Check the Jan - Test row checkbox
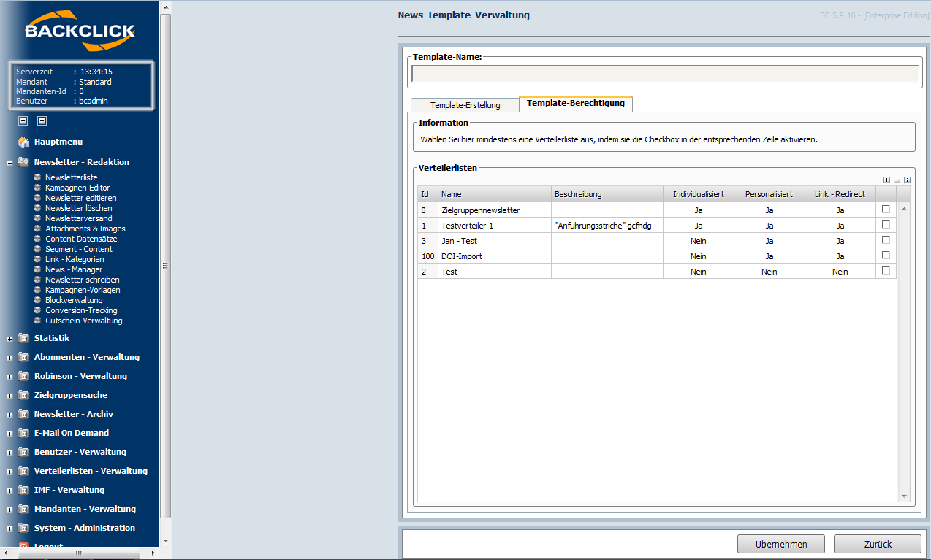Screen dimensions: 931x560 886,240
